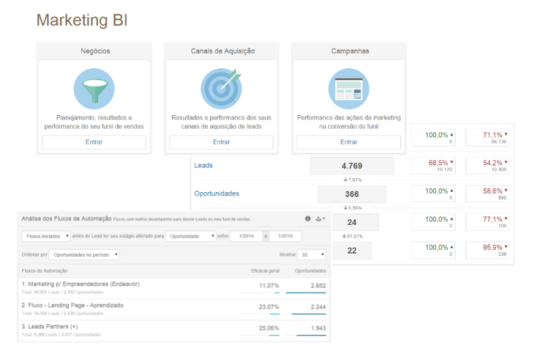
Task: Click Entrar button under Negócios
Action: click(94, 142)
